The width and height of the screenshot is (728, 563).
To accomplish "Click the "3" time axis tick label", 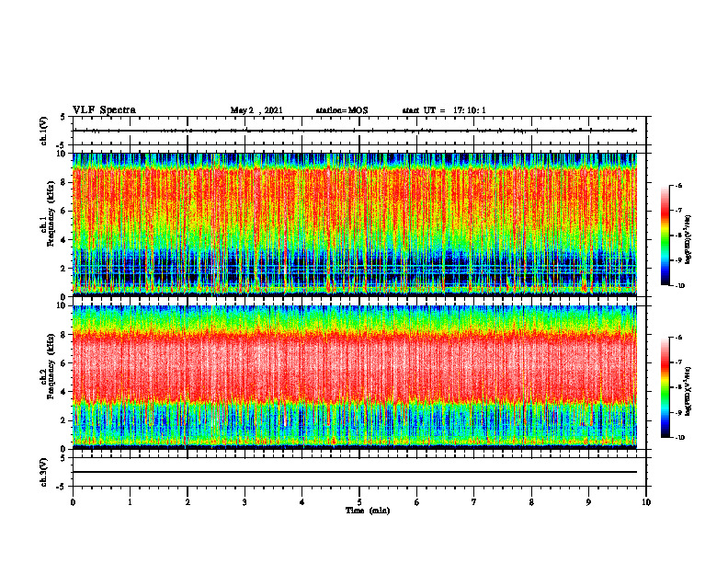I will pos(245,502).
